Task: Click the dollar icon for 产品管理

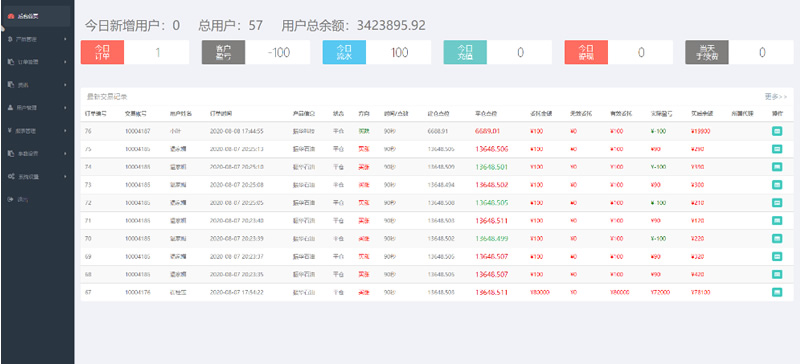Action: pyautogui.click(x=11, y=39)
